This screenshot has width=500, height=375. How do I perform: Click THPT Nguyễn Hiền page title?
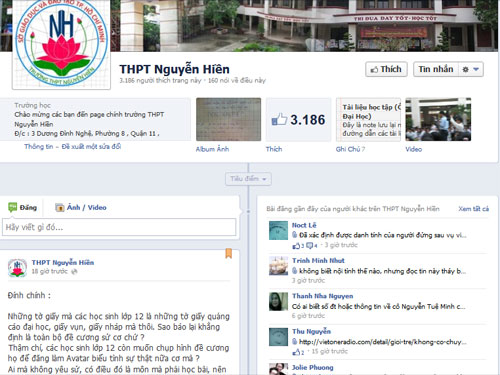point(174,69)
